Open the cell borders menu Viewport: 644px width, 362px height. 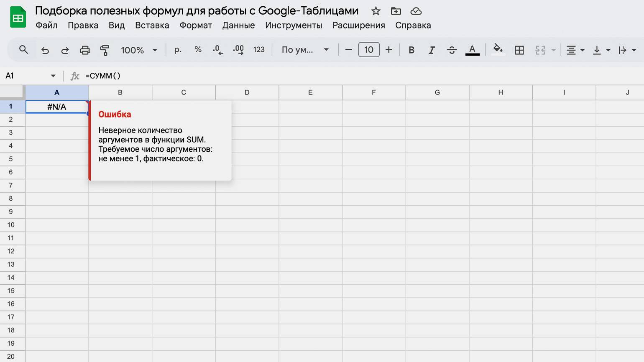pos(519,50)
